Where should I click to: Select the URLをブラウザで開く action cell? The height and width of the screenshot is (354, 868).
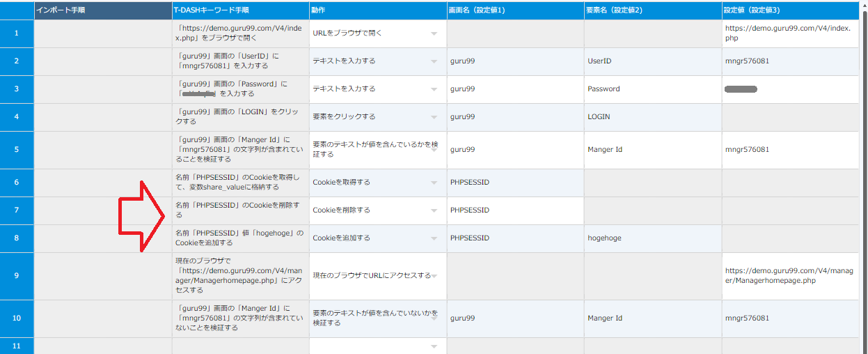pos(378,33)
